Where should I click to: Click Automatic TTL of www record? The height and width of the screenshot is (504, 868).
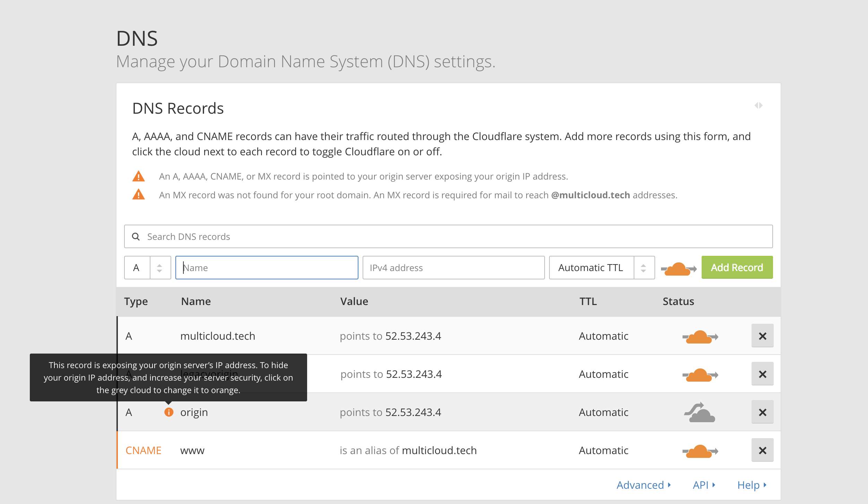(604, 450)
